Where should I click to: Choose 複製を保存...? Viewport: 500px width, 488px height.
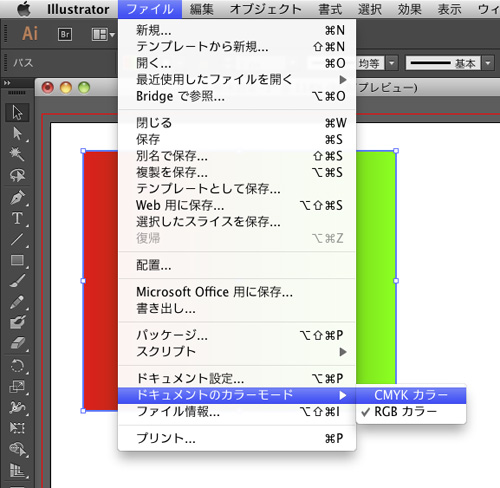[x=237, y=172]
